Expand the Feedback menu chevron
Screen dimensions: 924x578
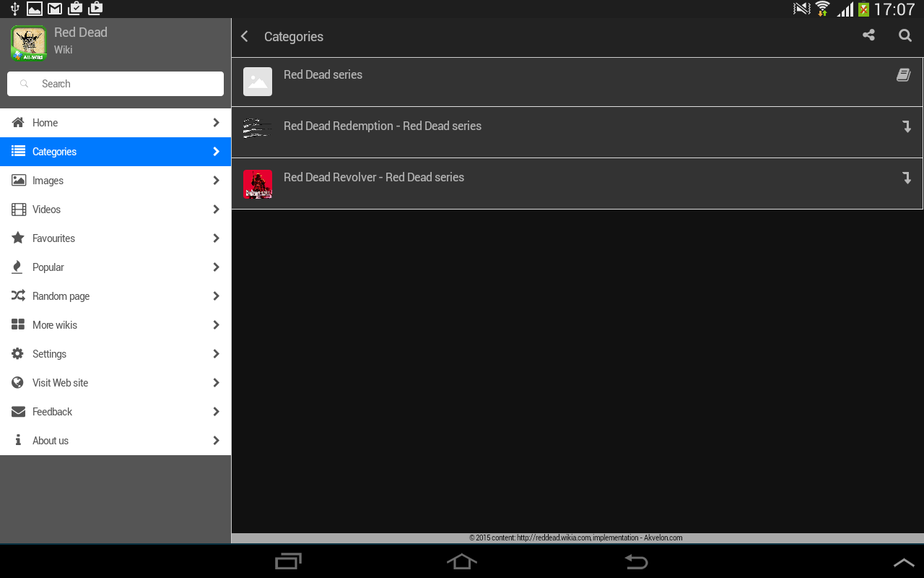click(x=216, y=412)
